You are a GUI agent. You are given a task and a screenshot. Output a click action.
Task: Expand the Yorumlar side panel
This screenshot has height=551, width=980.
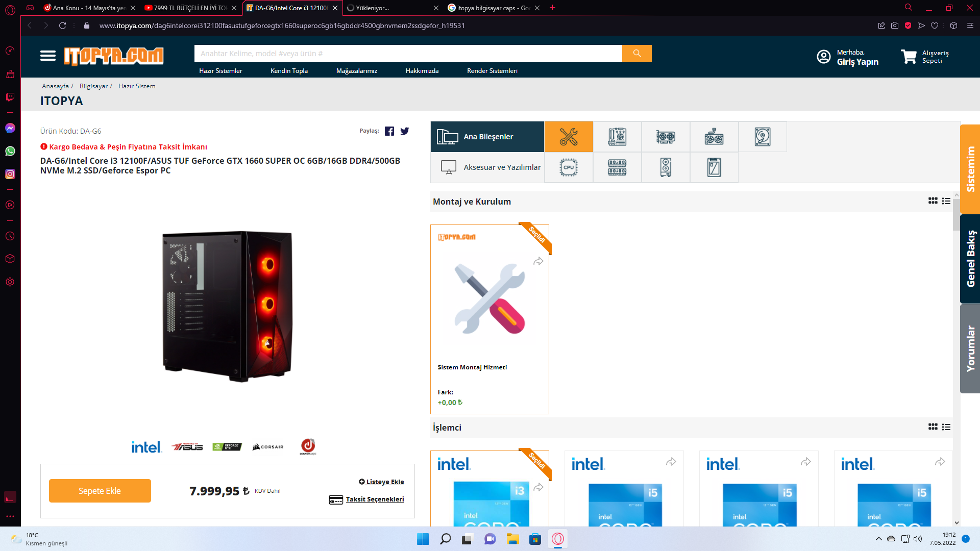click(x=970, y=348)
